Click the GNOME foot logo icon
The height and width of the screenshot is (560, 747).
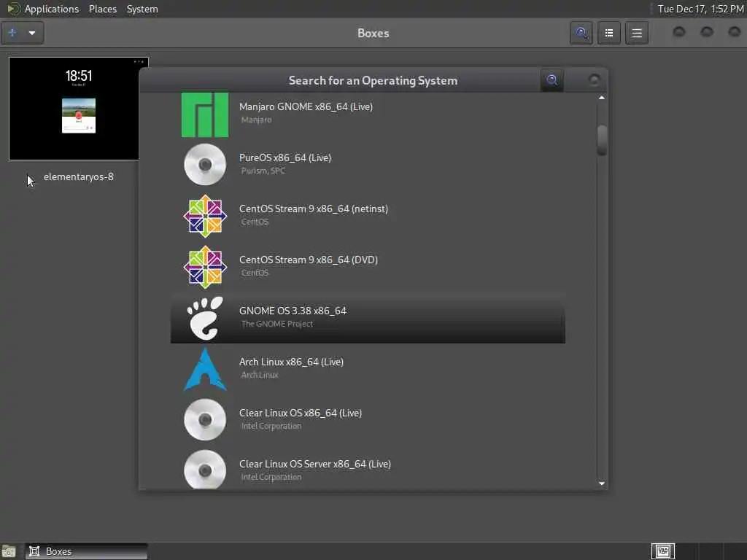pos(205,318)
